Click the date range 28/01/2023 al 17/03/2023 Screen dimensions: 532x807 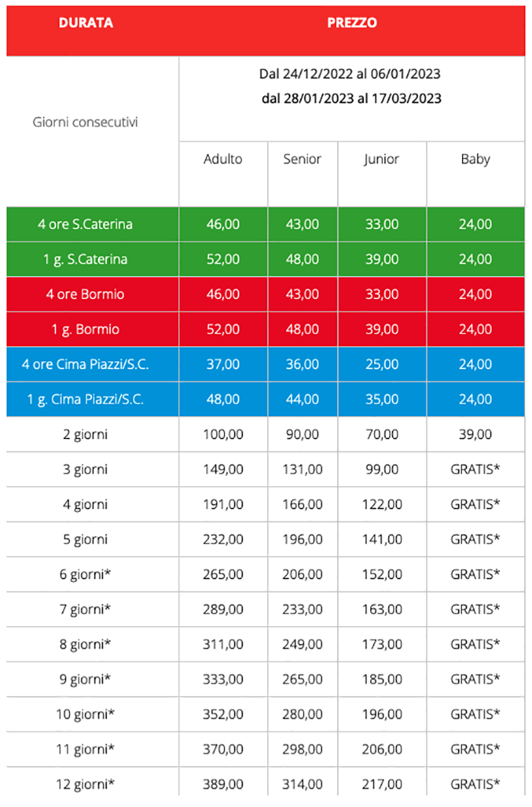click(x=351, y=98)
